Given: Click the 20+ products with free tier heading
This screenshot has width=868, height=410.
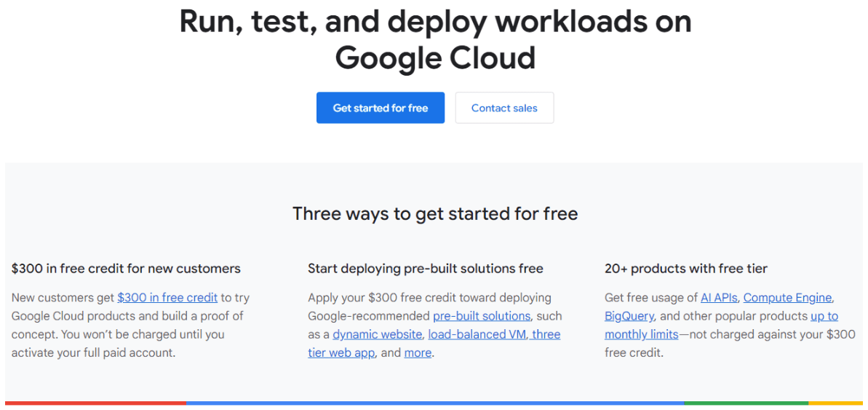Looking at the screenshot, I should [686, 269].
